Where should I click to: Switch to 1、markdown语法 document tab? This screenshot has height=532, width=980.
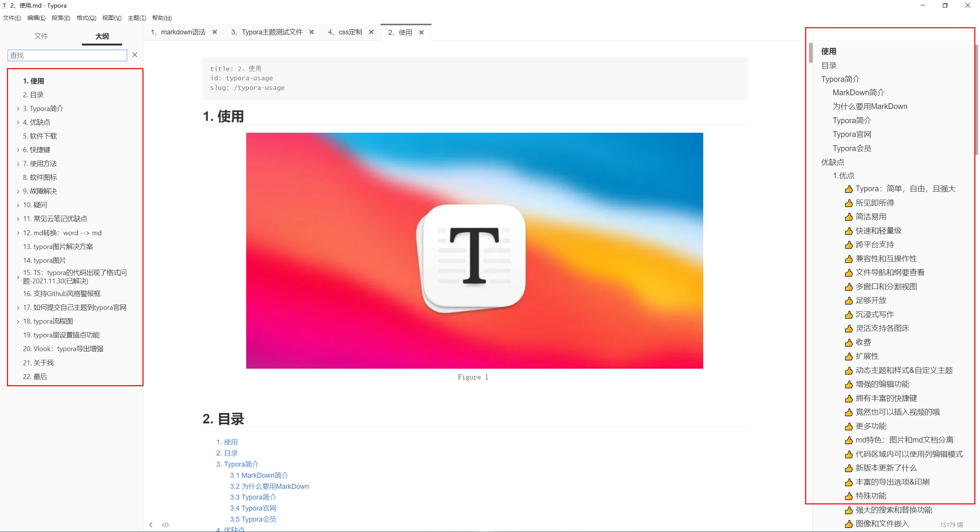[178, 32]
